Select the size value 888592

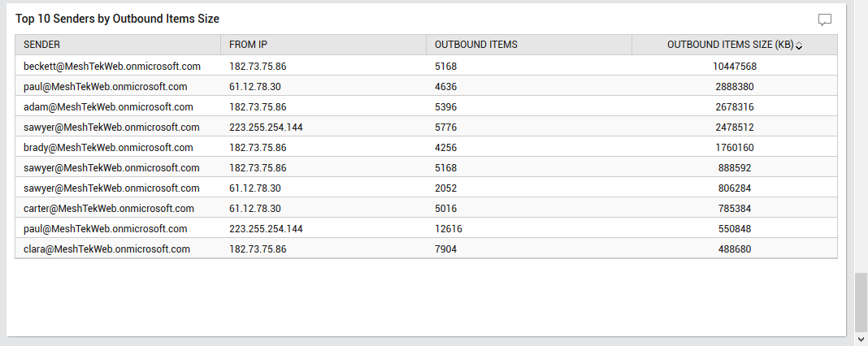[735, 168]
